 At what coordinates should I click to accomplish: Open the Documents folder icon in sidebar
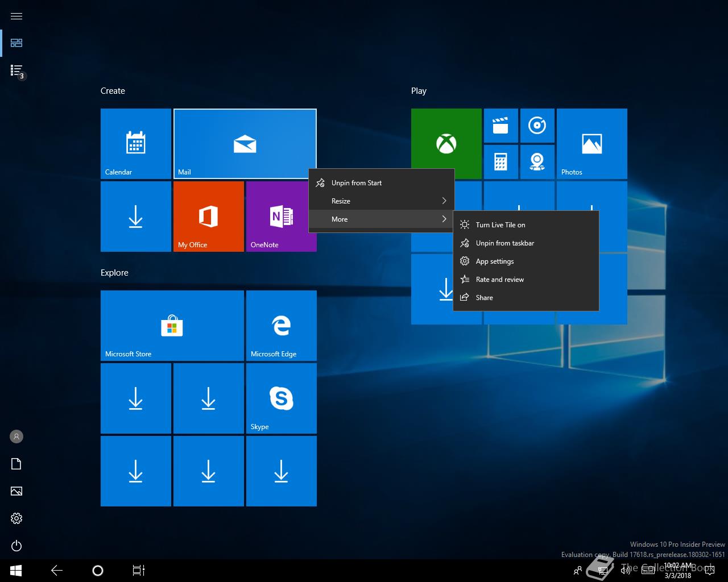[x=16, y=464]
